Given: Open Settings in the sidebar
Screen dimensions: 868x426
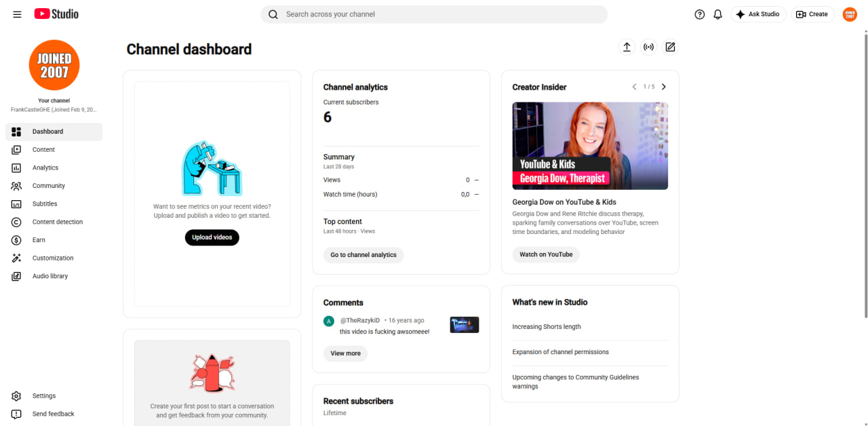Looking at the screenshot, I should point(54,396).
